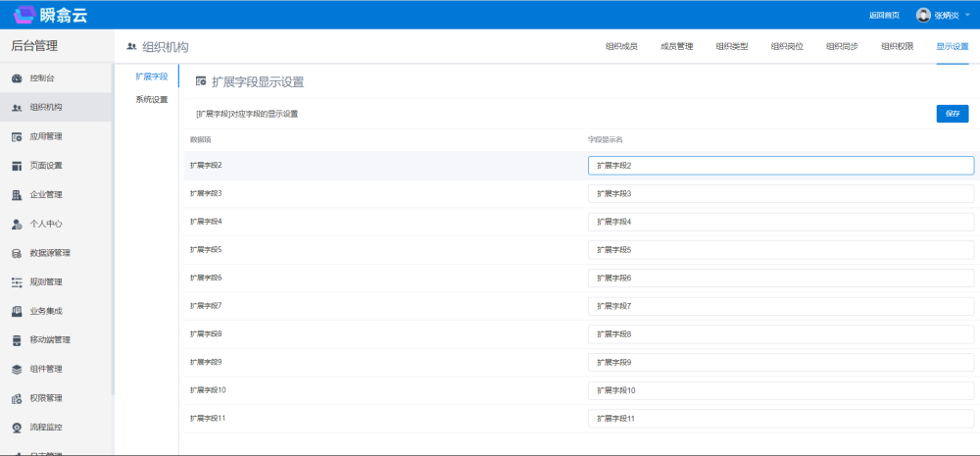Image resolution: width=980 pixels, height=456 pixels.
Task: Click the 保存 button
Action: pos(952,113)
